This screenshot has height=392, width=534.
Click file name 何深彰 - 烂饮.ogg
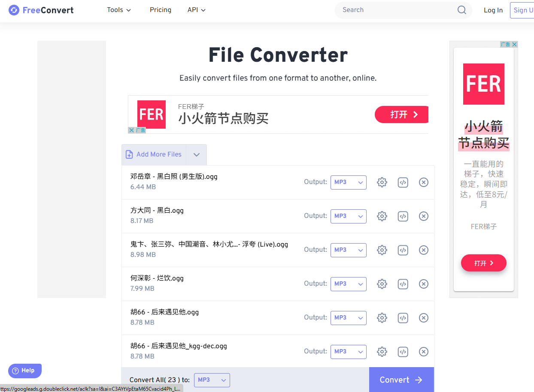[157, 278]
